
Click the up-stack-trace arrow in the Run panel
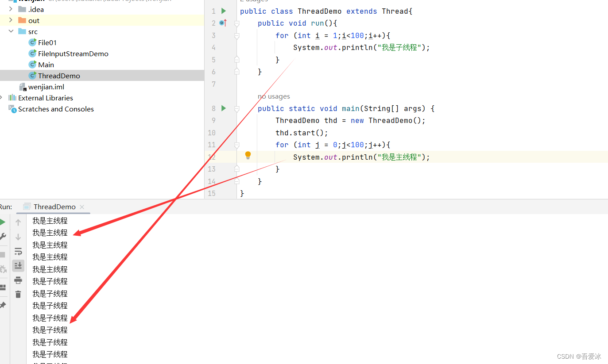(18, 222)
